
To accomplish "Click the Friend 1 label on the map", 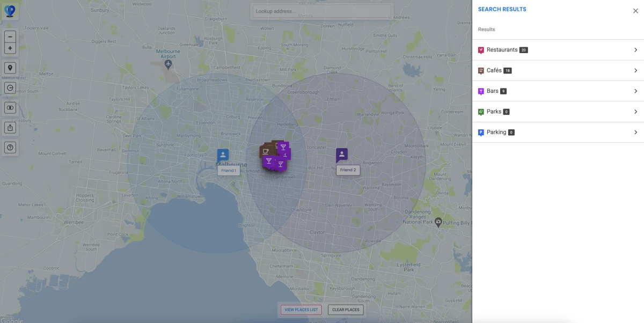I will pyautogui.click(x=229, y=170).
